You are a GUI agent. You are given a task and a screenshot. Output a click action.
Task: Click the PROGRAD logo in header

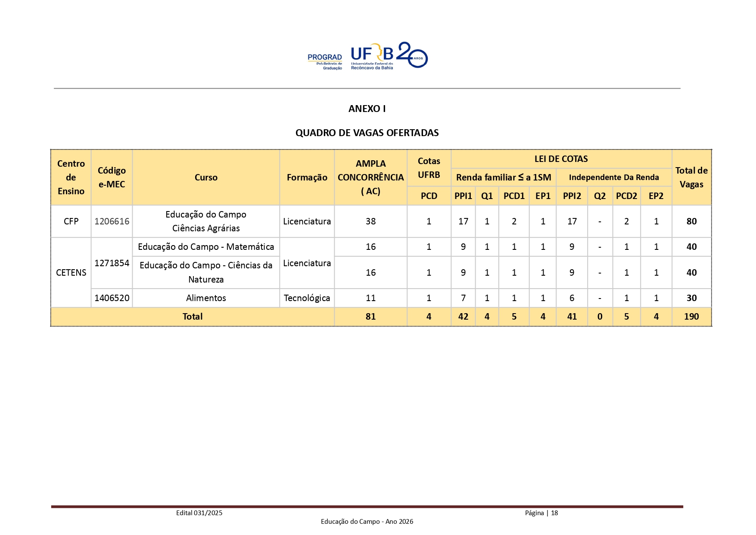point(325,61)
